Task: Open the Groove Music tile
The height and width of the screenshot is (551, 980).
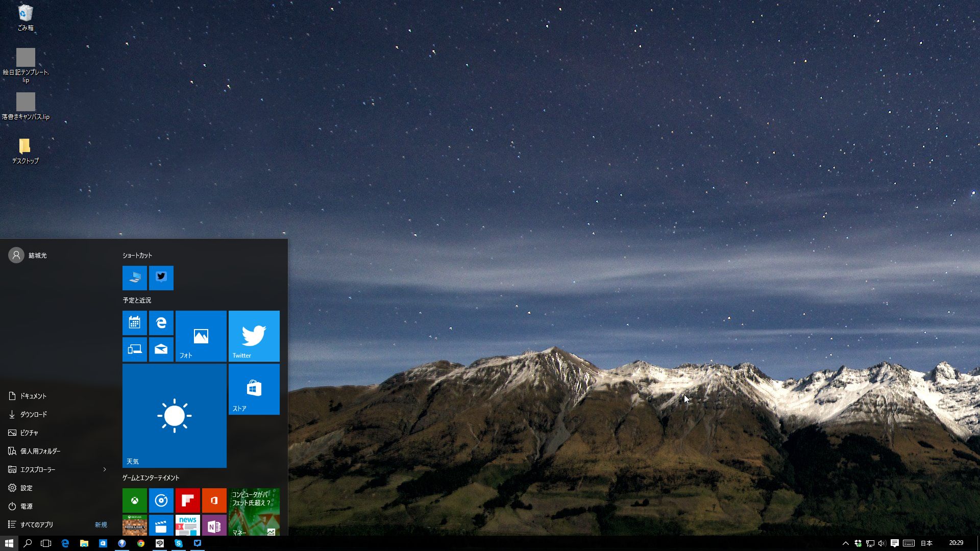Action: 161,500
